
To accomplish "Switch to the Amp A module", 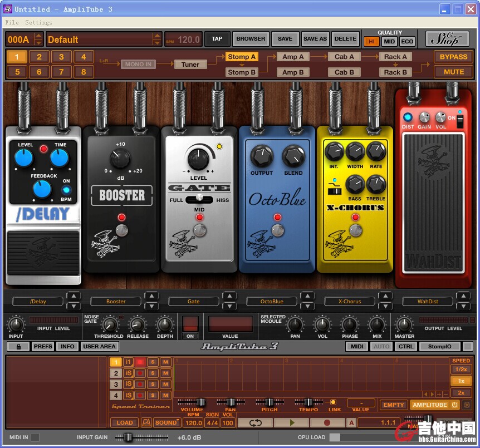I will click(293, 57).
